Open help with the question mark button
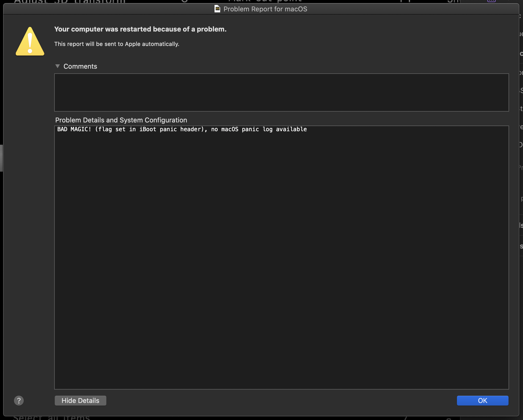 pos(19,401)
